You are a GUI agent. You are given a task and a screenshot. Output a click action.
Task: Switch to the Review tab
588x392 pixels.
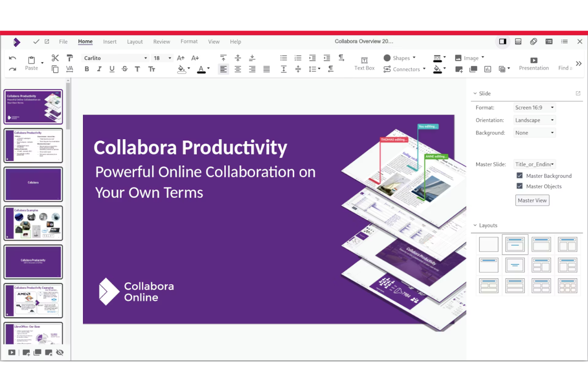[161, 41]
